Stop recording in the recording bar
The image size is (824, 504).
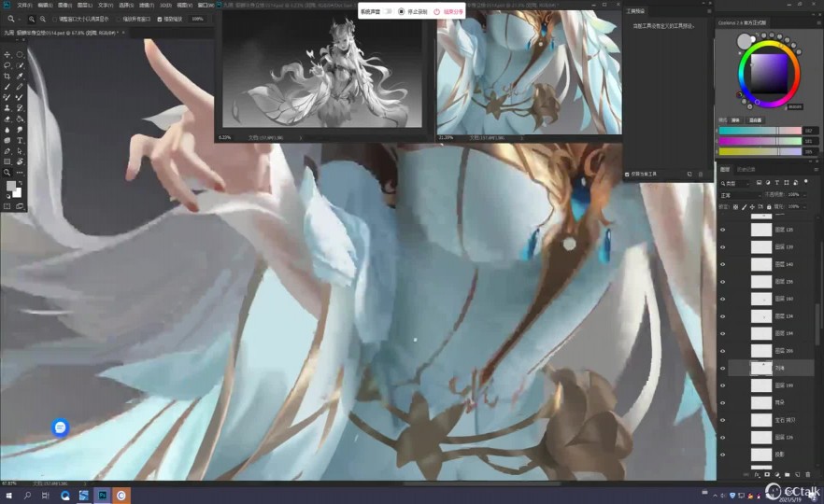tap(413, 11)
